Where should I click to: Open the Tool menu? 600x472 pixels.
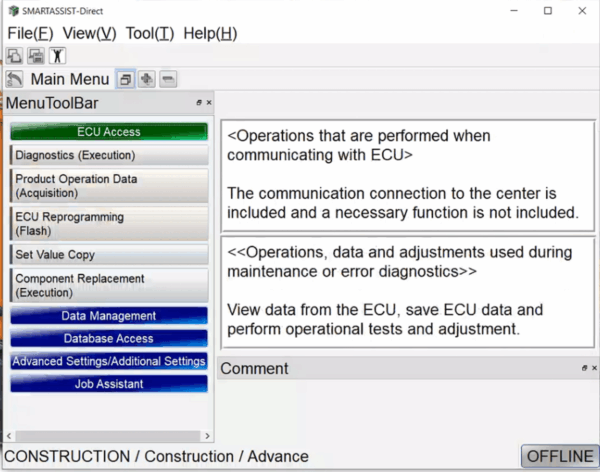point(150,33)
